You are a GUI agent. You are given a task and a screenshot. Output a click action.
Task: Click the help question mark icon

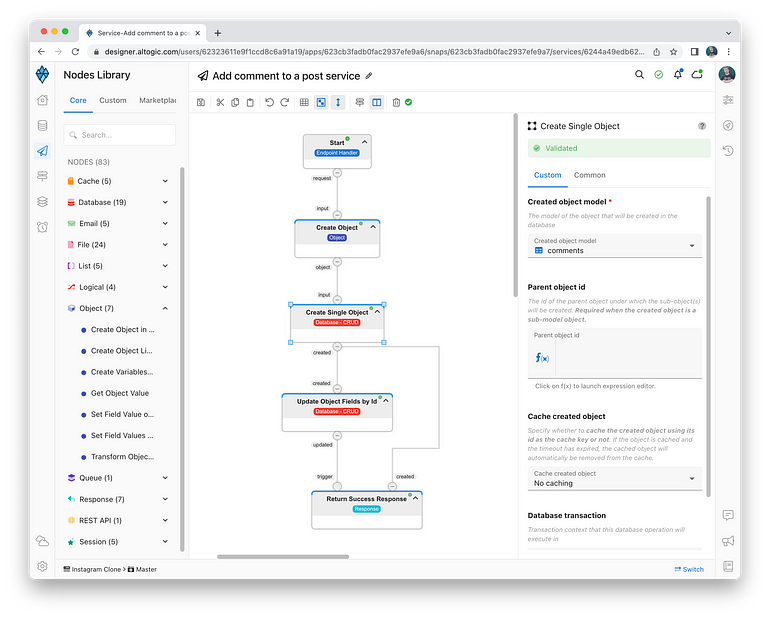pyautogui.click(x=702, y=126)
